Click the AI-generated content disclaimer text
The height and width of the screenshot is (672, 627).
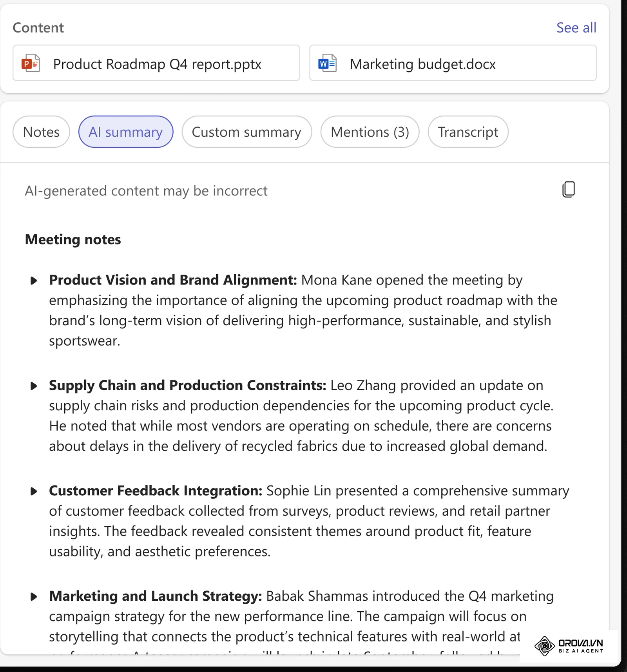click(146, 191)
